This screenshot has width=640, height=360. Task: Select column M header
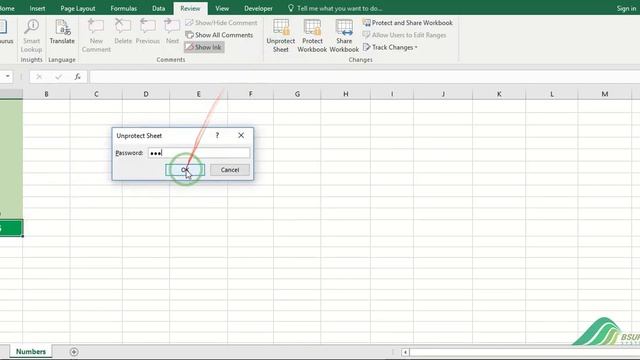point(604,94)
